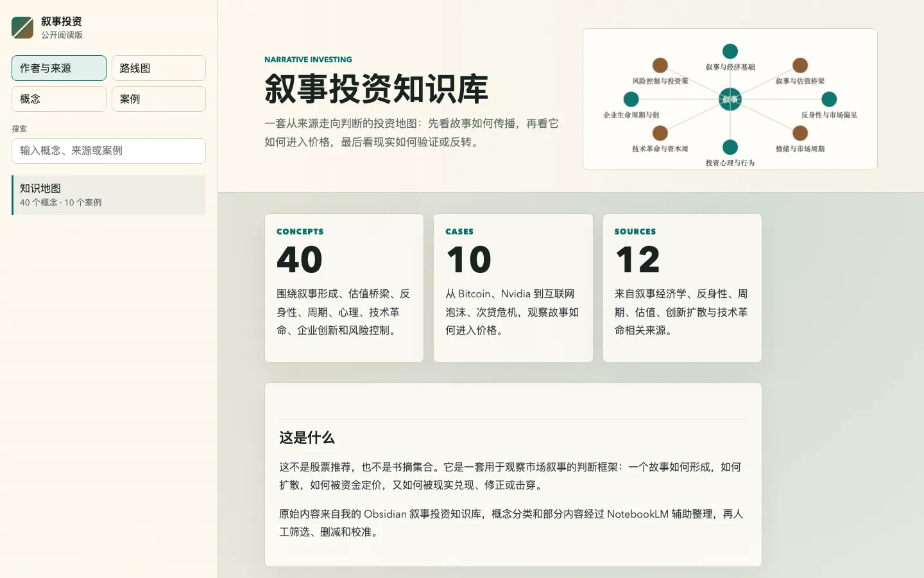Select the 风险控制与投资策 node circle

(660, 66)
